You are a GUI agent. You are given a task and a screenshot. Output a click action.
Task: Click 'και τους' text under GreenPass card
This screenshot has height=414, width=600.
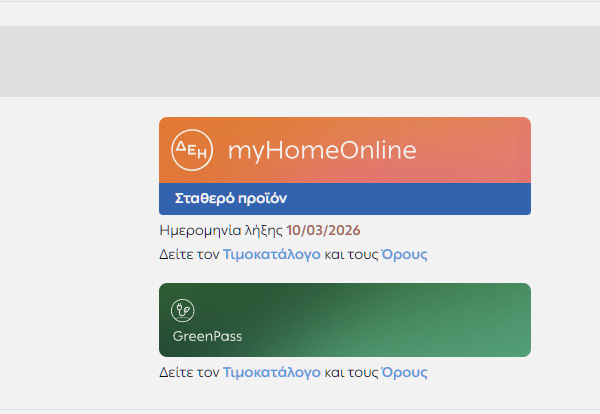351,372
